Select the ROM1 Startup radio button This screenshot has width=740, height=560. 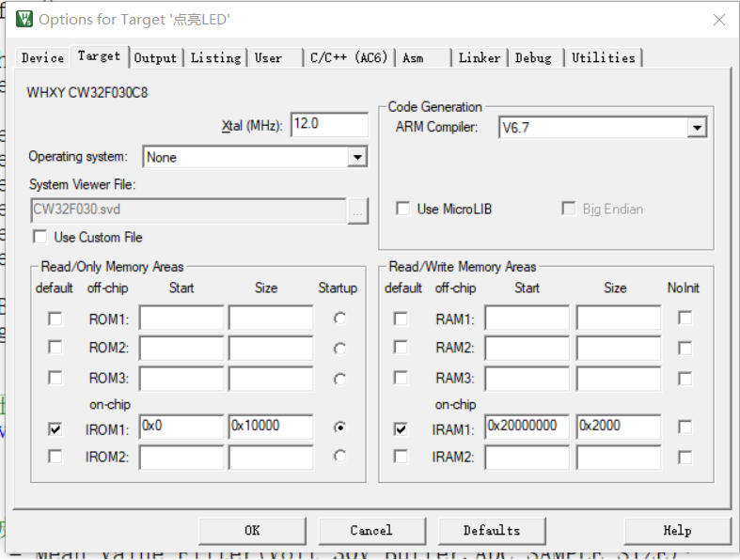pyautogui.click(x=339, y=319)
